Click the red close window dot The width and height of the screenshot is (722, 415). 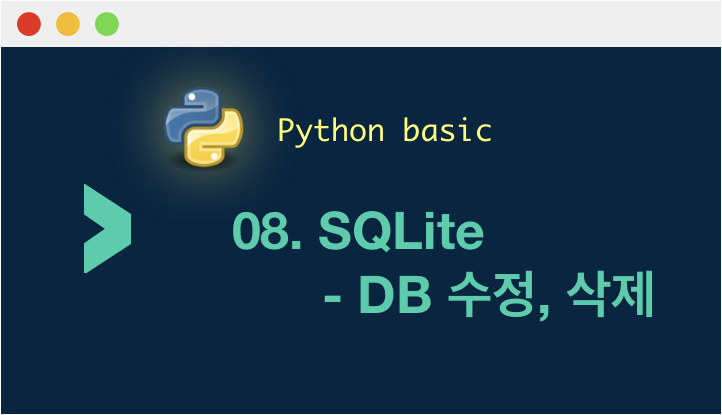coord(29,24)
